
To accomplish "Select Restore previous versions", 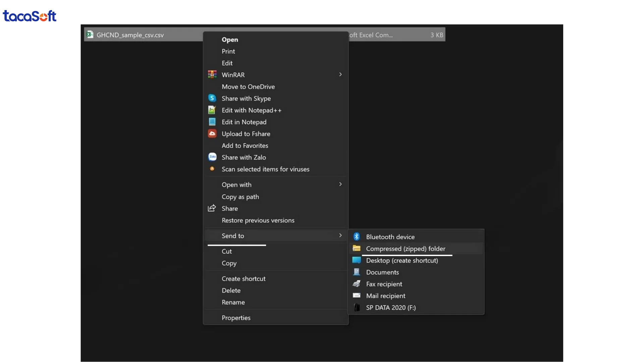I will [276, 220].
